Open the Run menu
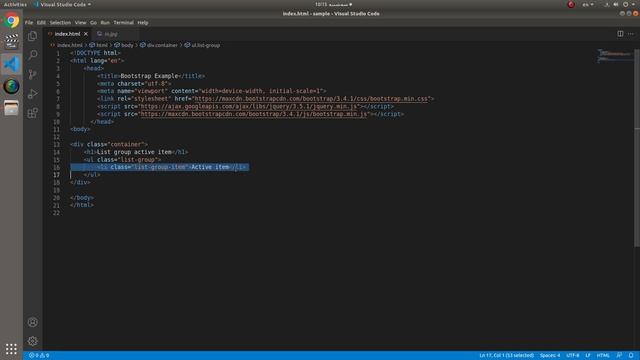640x360 pixels. click(105, 22)
